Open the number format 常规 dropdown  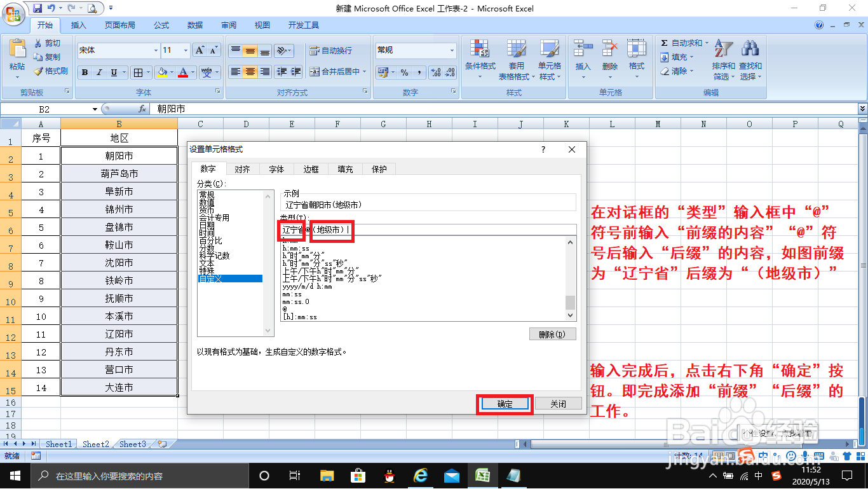(x=452, y=50)
